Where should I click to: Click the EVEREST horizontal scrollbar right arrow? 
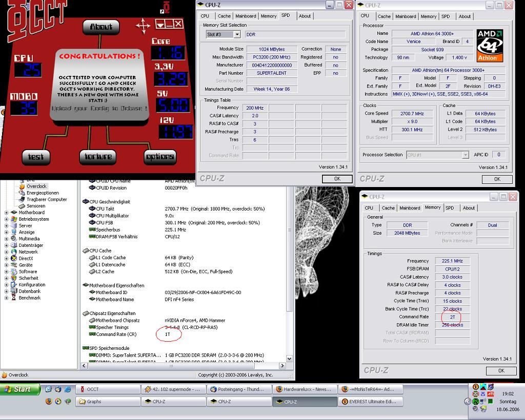pyautogui.click(x=282, y=366)
